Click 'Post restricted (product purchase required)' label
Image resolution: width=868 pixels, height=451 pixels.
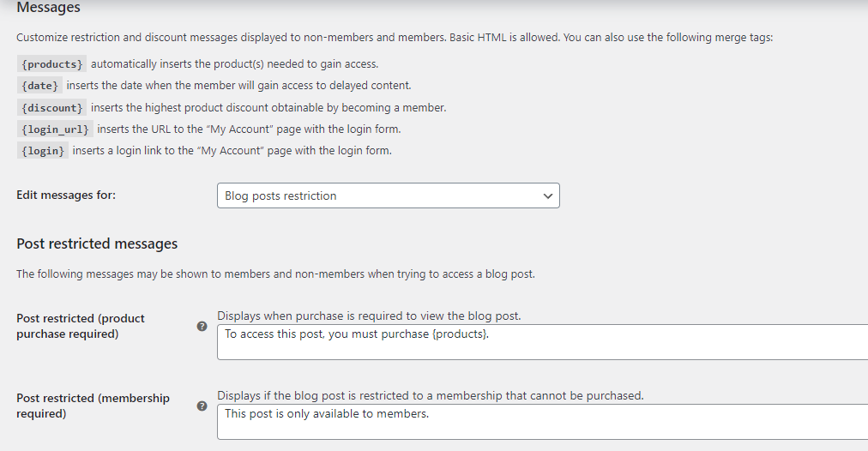(x=81, y=326)
